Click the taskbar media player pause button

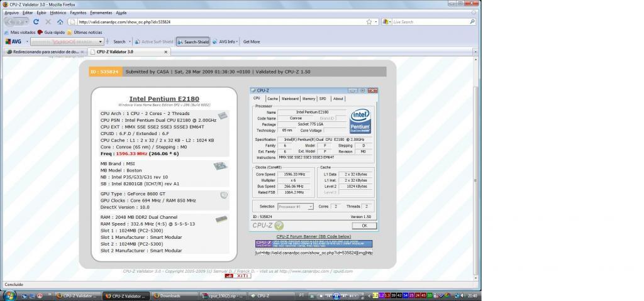[x=336, y=296]
